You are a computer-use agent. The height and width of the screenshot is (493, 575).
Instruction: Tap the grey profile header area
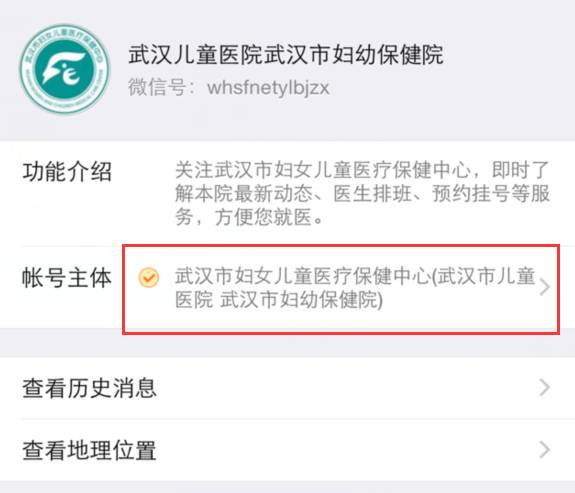[288, 70]
